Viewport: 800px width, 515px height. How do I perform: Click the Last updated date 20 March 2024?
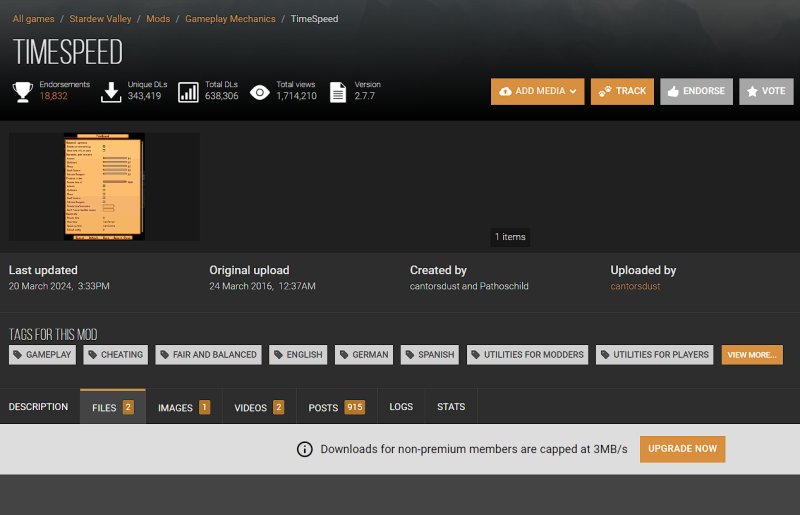click(x=40, y=286)
